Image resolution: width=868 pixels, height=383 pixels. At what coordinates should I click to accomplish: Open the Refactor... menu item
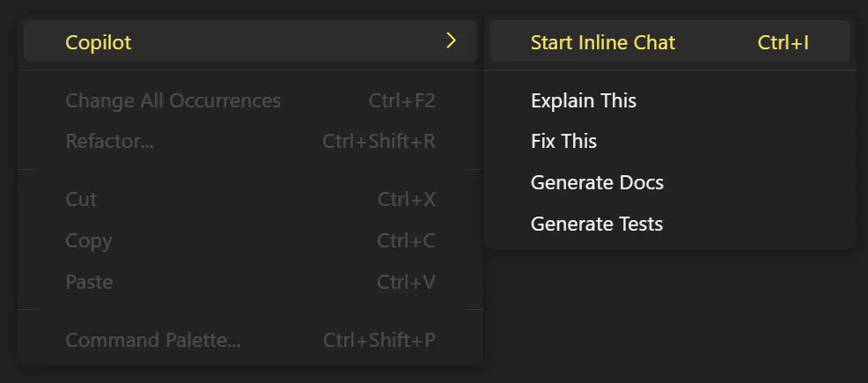109,141
